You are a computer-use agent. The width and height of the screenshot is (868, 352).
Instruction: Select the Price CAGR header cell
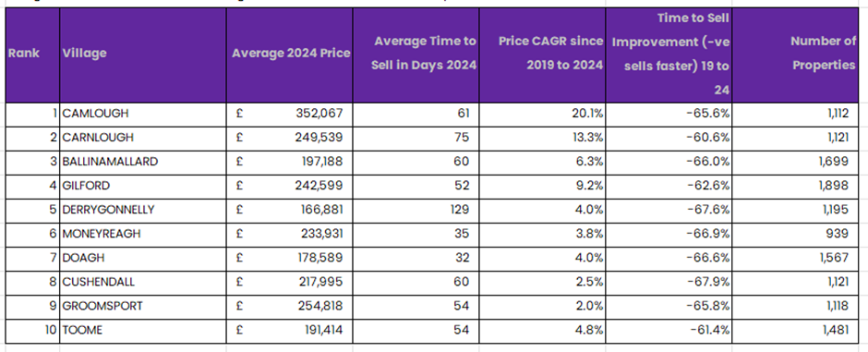(x=543, y=54)
